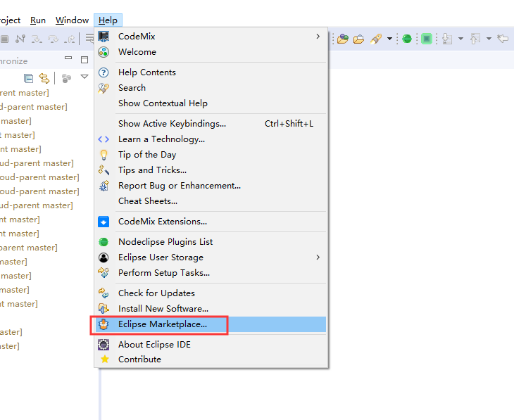Screen dimensions: 514x420
Task: Open the Project menu
Action: (10, 20)
